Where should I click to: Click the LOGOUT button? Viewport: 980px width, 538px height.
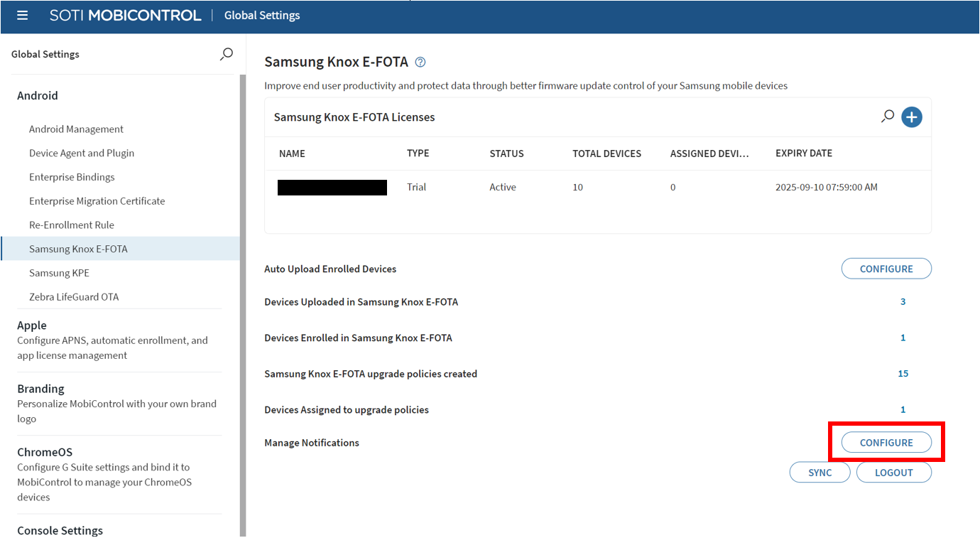(x=893, y=473)
